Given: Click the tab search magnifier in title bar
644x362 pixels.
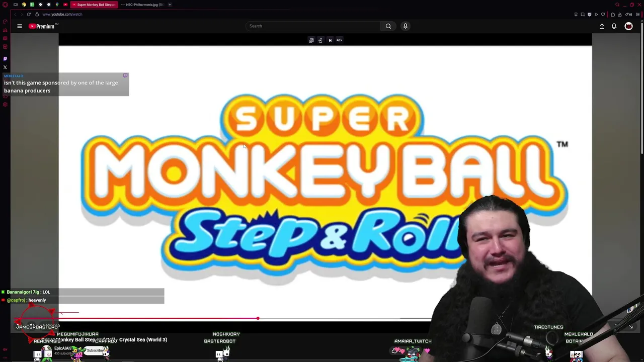Looking at the screenshot, I should click(x=617, y=5).
